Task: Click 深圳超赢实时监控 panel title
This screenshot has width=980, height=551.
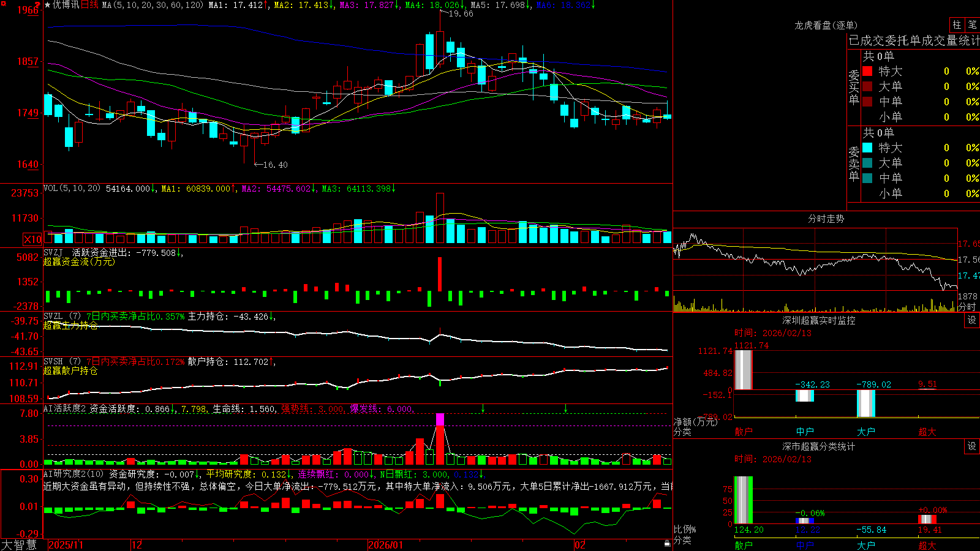Action: point(819,320)
